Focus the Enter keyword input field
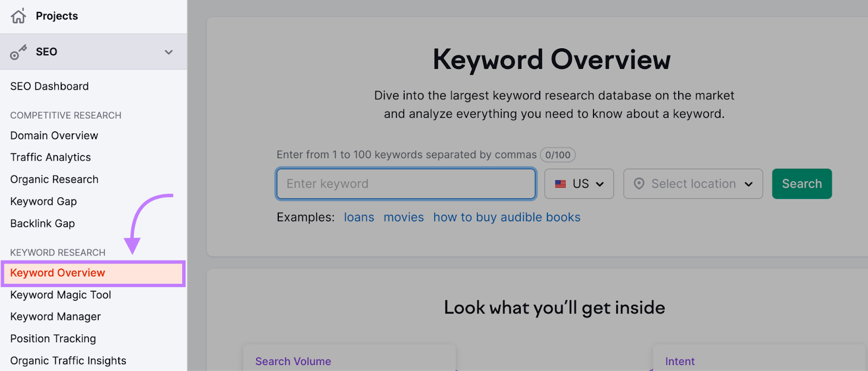 click(x=406, y=184)
